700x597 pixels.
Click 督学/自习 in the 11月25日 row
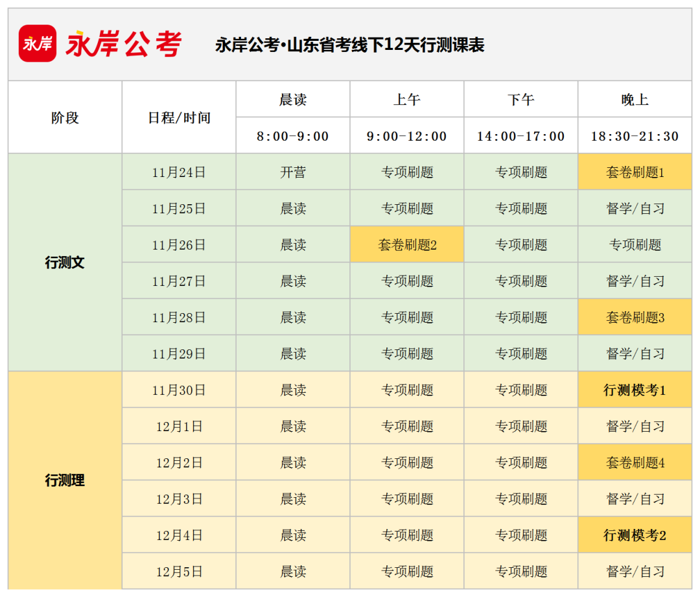[635, 208]
